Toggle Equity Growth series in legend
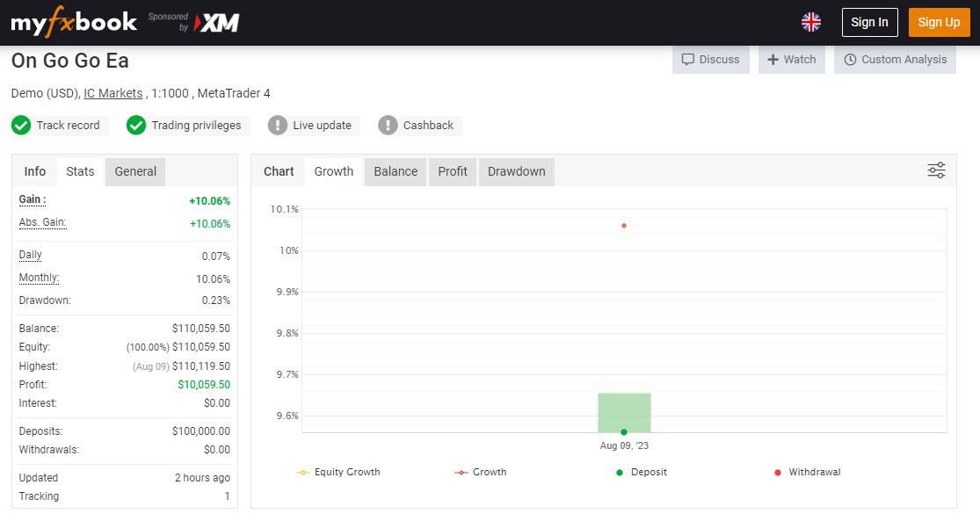 (339, 473)
